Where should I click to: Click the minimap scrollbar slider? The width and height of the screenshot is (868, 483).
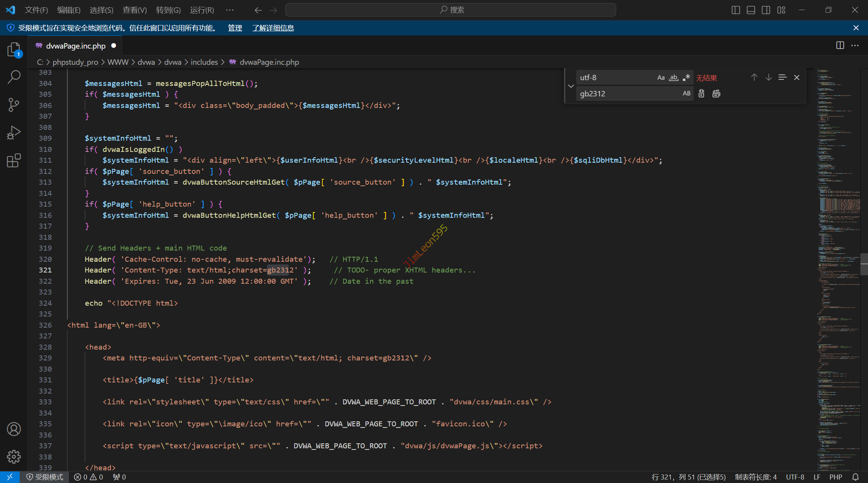[864, 264]
